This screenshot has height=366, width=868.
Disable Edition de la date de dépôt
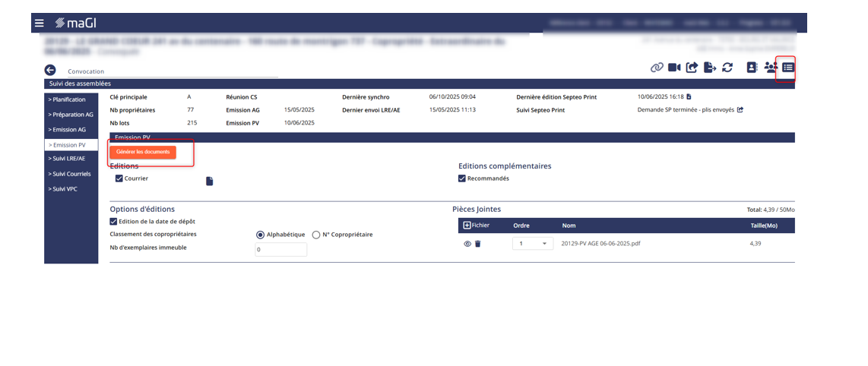tap(114, 221)
